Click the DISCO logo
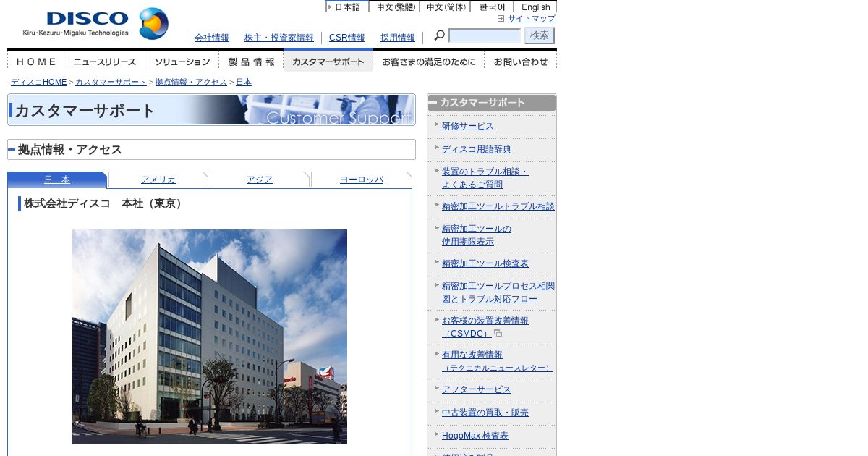The image size is (868, 456). pyautogui.click(x=95, y=24)
